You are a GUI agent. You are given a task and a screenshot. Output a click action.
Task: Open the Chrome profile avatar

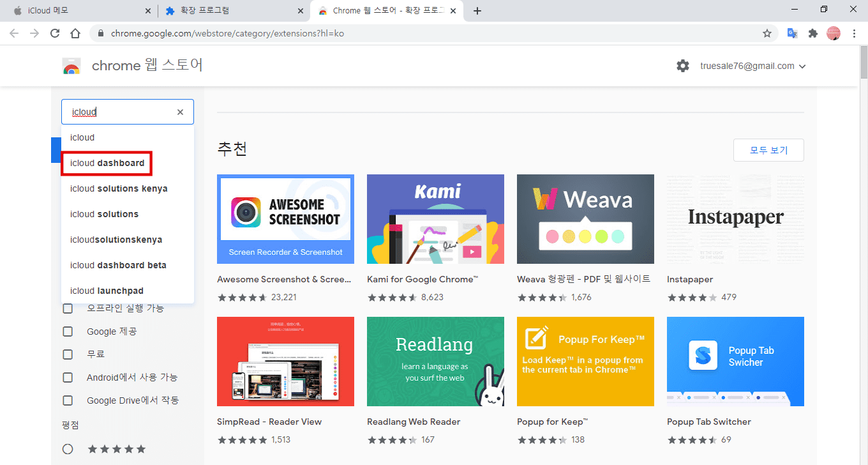coord(834,33)
